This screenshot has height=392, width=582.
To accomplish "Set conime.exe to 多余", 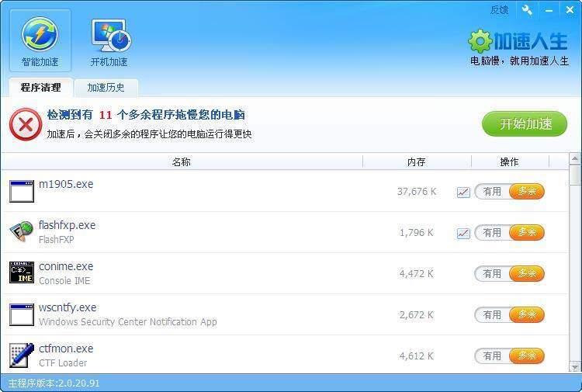I will tap(527, 273).
